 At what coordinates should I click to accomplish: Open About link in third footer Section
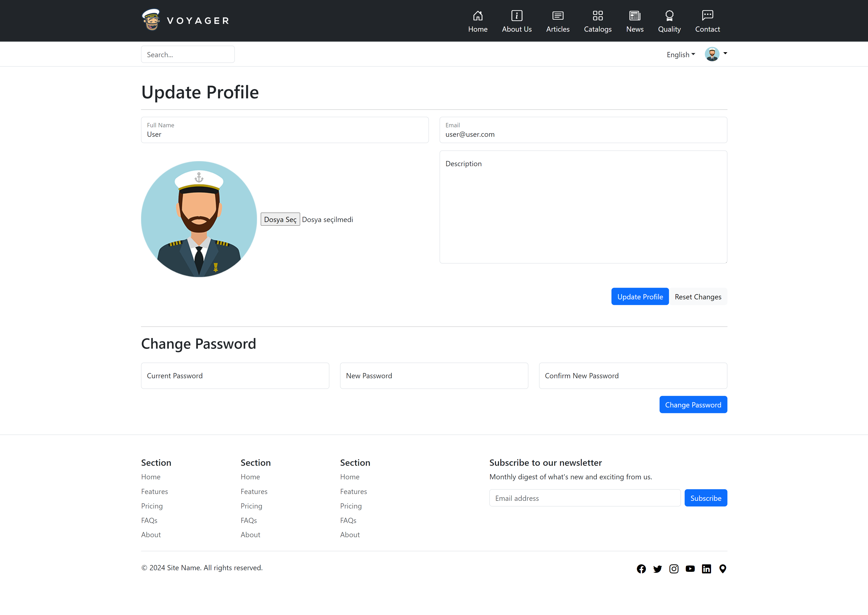coord(350,535)
